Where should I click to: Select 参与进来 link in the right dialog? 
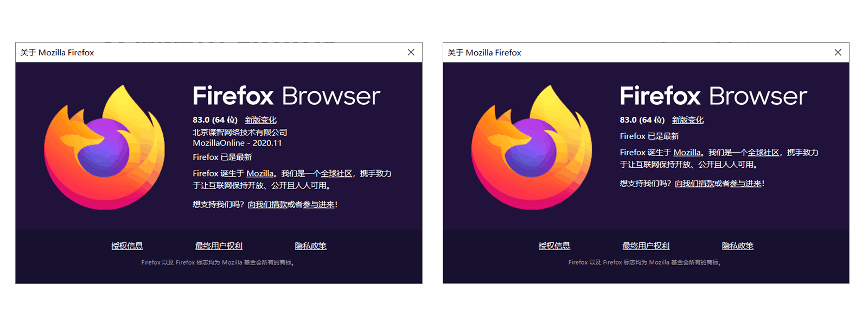(745, 184)
